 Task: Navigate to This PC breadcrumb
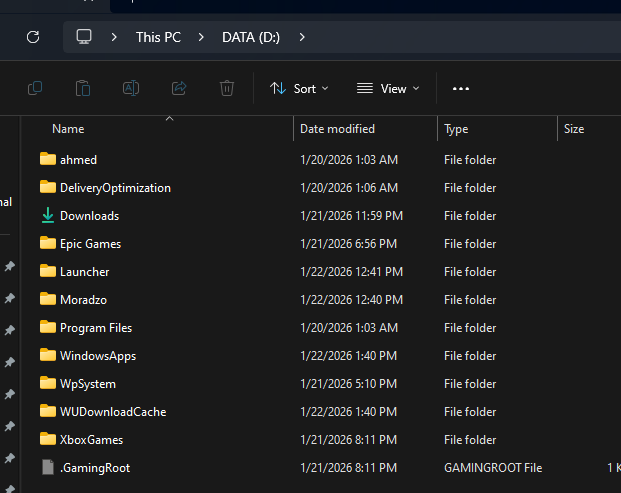coord(158,37)
